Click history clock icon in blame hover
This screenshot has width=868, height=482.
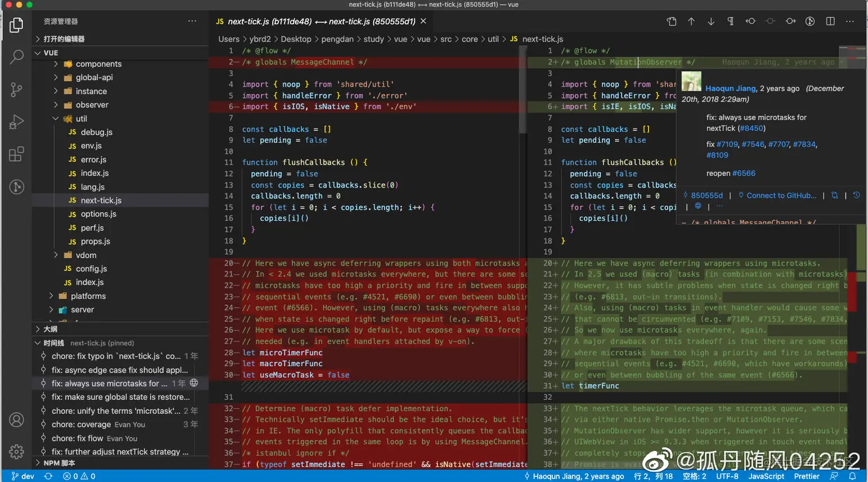click(x=856, y=196)
